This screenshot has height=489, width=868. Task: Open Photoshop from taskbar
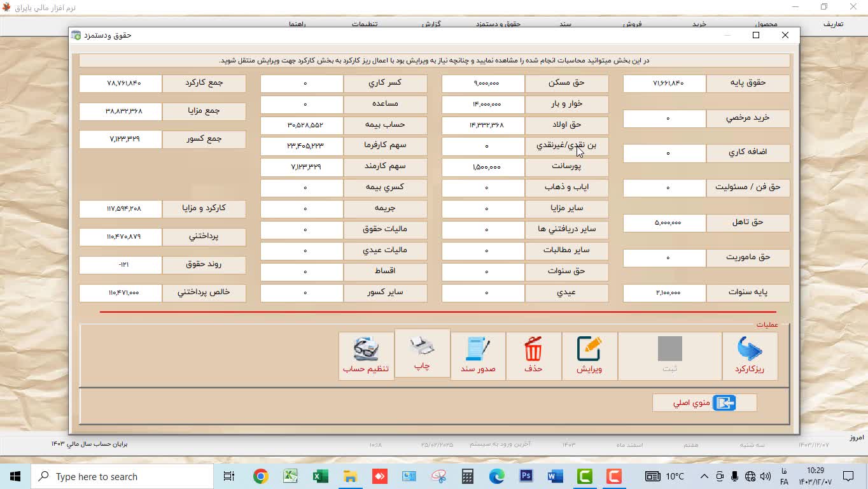click(526, 476)
